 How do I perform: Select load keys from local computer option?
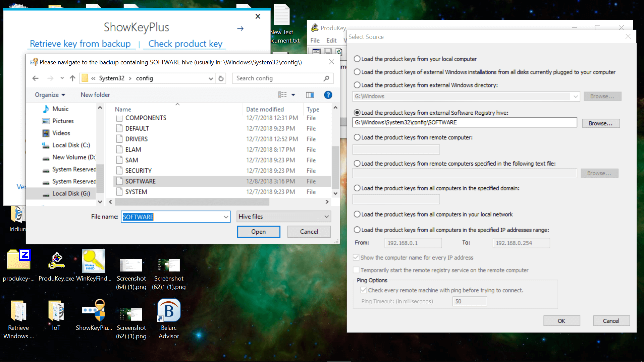(357, 59)
